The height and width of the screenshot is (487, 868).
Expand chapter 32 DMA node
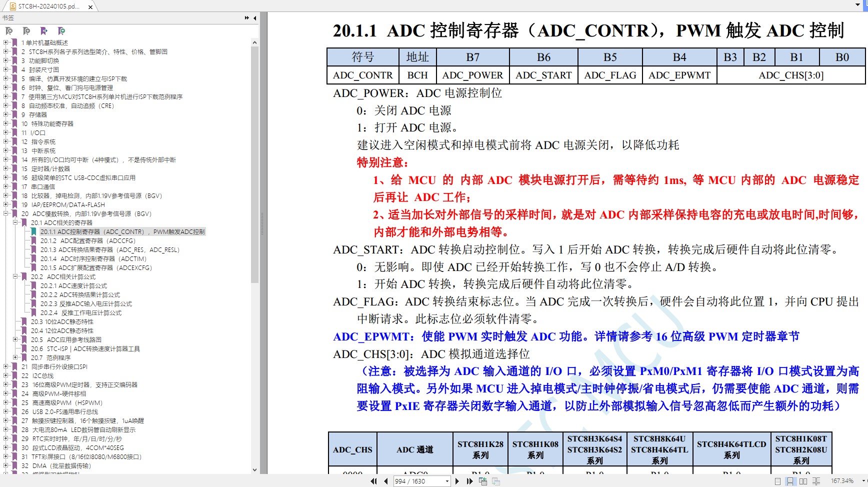pyautogui.click(x=6, y=465)
